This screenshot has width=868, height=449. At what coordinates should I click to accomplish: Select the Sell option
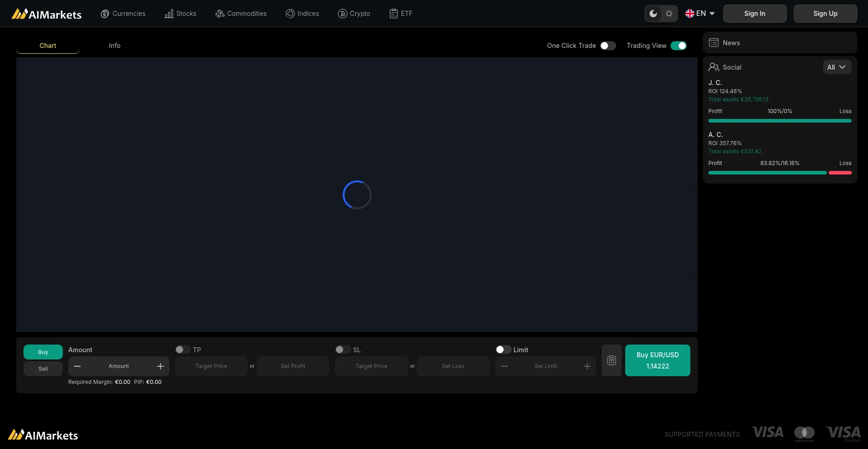[43, 369]
